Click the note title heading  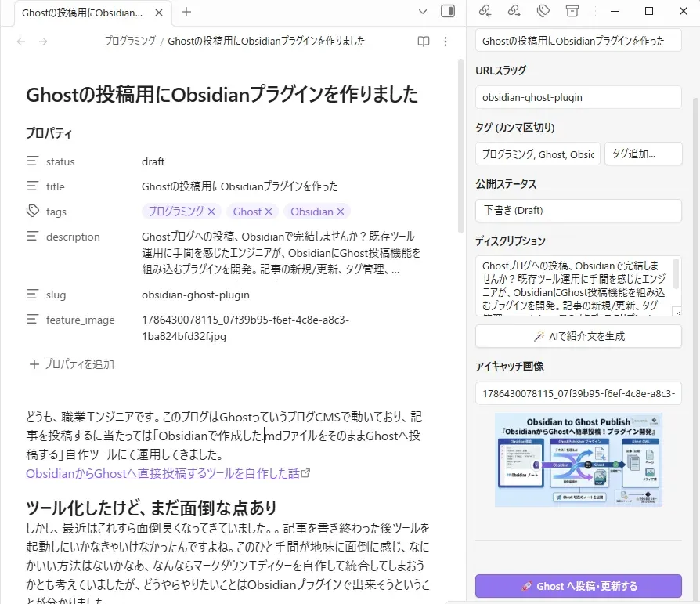(222, 95)
